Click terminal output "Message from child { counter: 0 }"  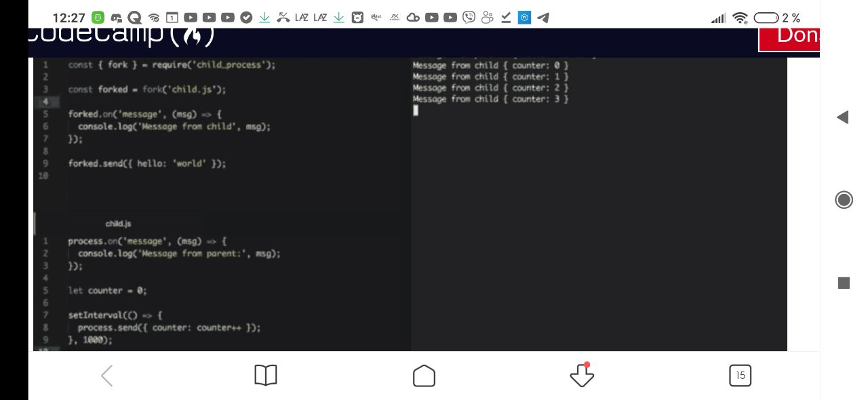pyautogui.click(x=490, y=66)
